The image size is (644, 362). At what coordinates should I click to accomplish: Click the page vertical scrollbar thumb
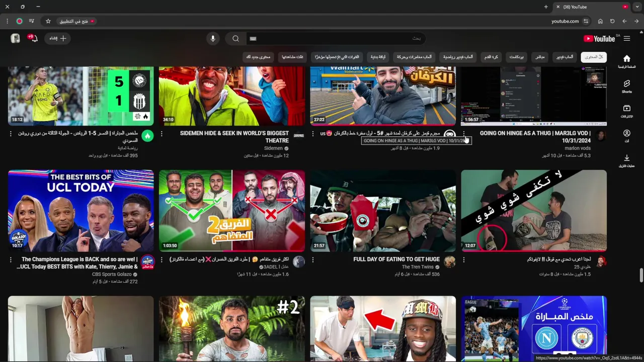click(x=641, y=276)
